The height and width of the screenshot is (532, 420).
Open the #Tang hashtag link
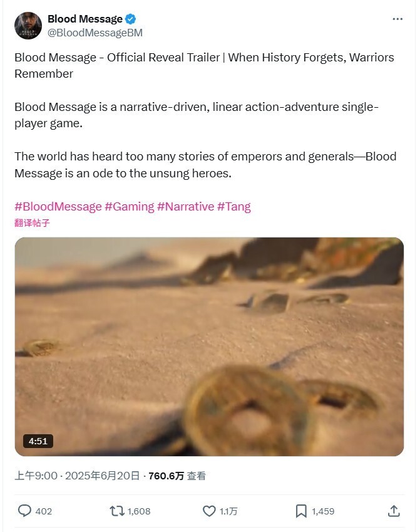pyautogui.click(x=234, y=206)
